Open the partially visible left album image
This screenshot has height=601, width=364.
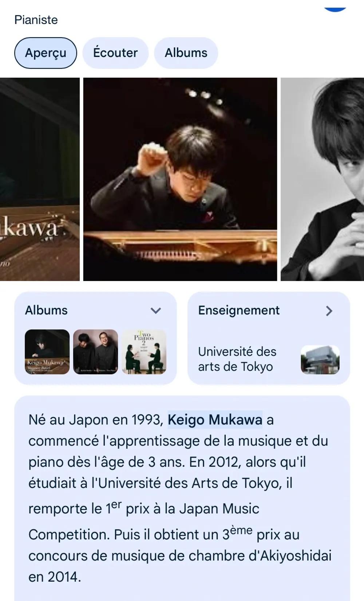pyautogui.click(x=40, y=179)
